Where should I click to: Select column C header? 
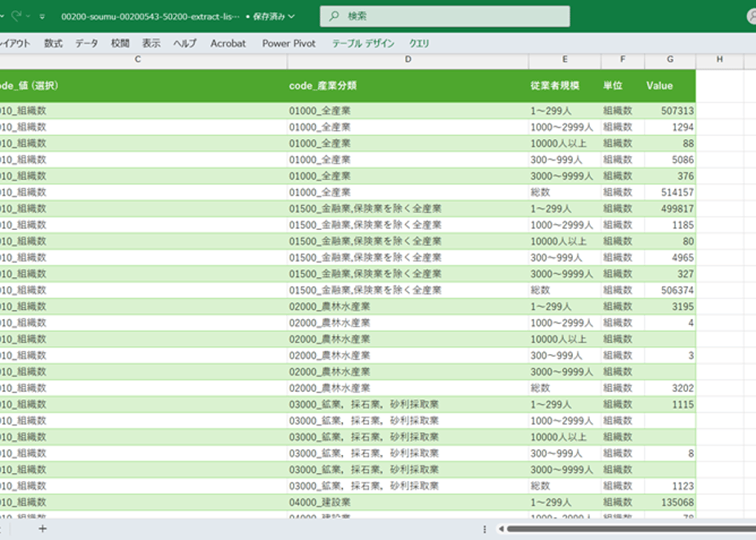[x=138, y=59]
